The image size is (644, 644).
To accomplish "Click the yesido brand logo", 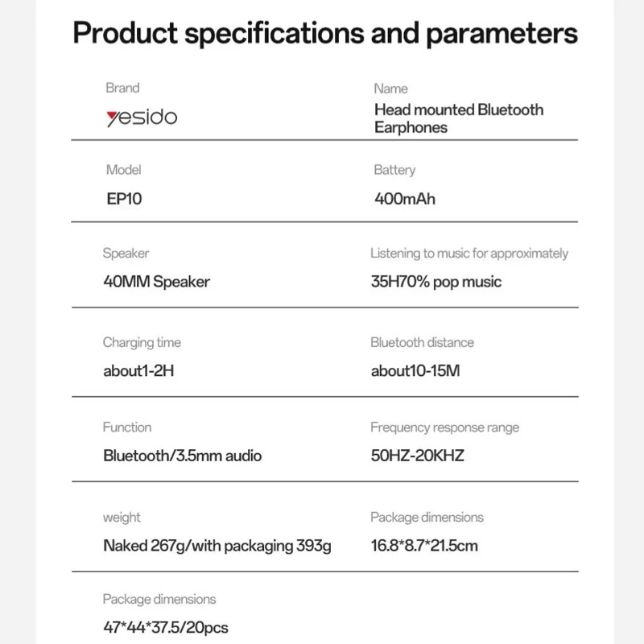I will click(141, 118).
